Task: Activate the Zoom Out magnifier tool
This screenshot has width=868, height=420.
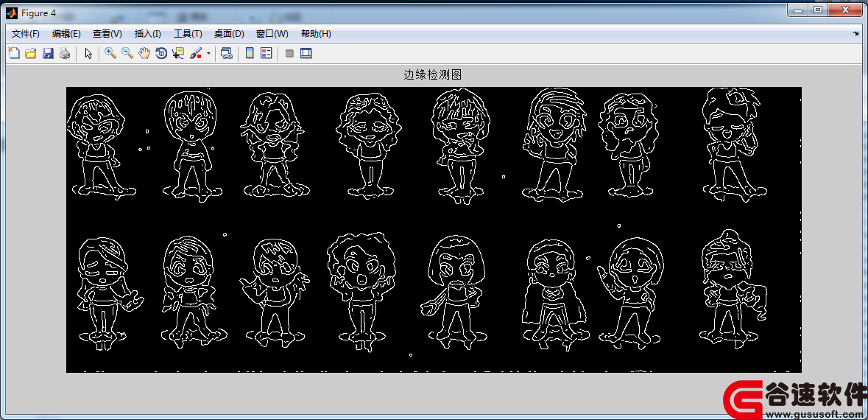Action: pos(127,53)
